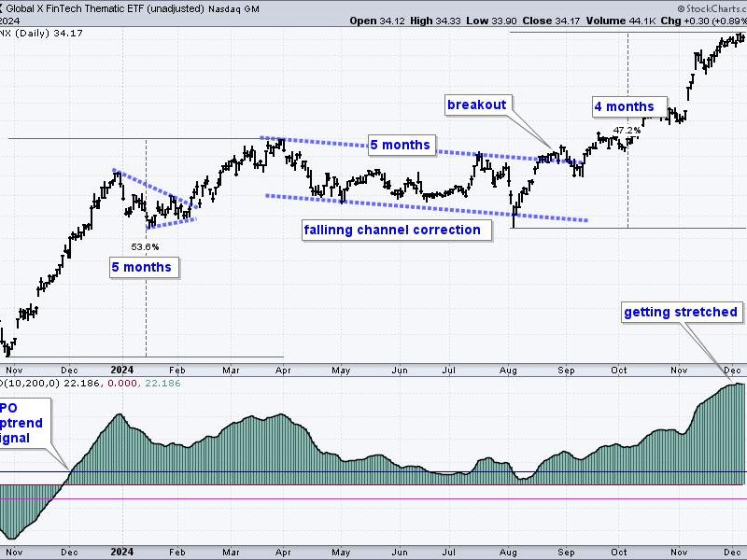The width and height of the screenshot is (747, 560).
Task: Click the red "0.000" indicator value
Action: tap(122, 384)
